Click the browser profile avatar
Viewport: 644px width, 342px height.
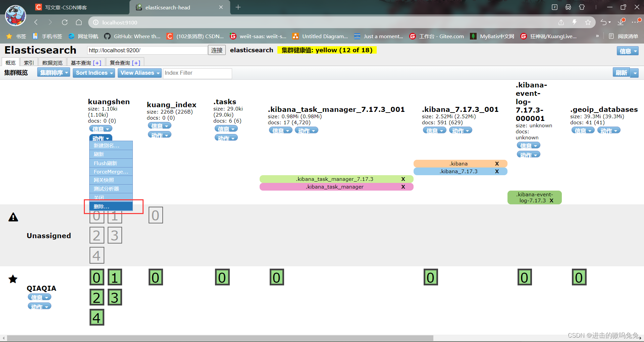click(15, 15)
